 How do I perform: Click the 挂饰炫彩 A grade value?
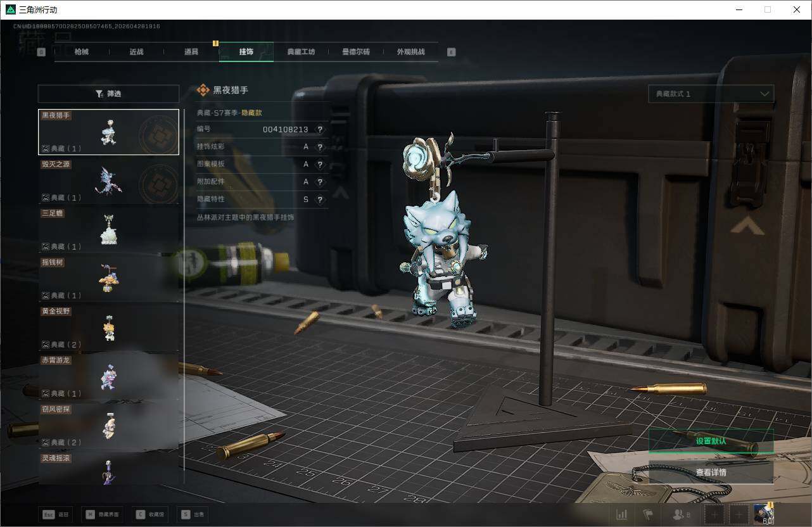[306, 147]
